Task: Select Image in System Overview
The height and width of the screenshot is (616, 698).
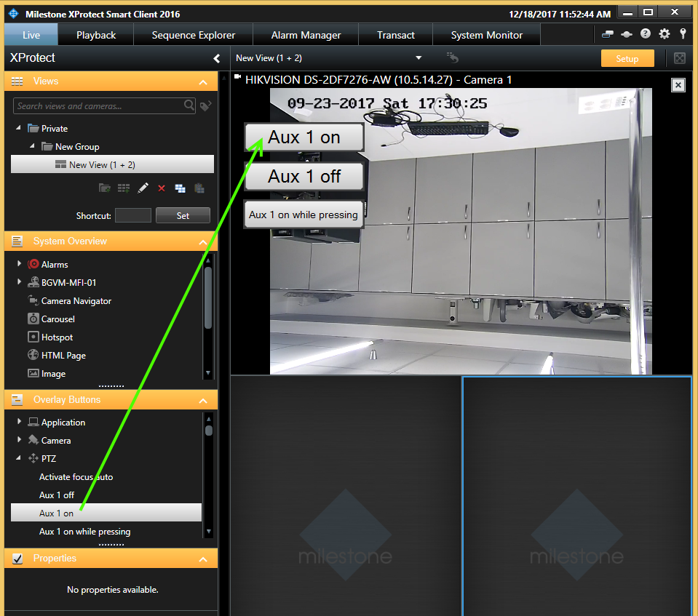Action: tap(53, 374)
